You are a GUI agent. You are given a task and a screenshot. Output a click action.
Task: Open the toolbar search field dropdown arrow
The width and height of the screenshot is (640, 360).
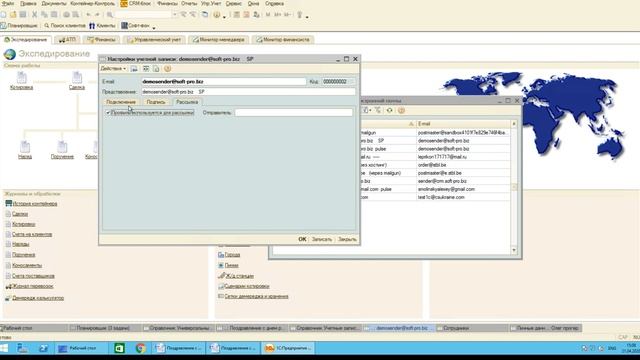coord(175,15)
